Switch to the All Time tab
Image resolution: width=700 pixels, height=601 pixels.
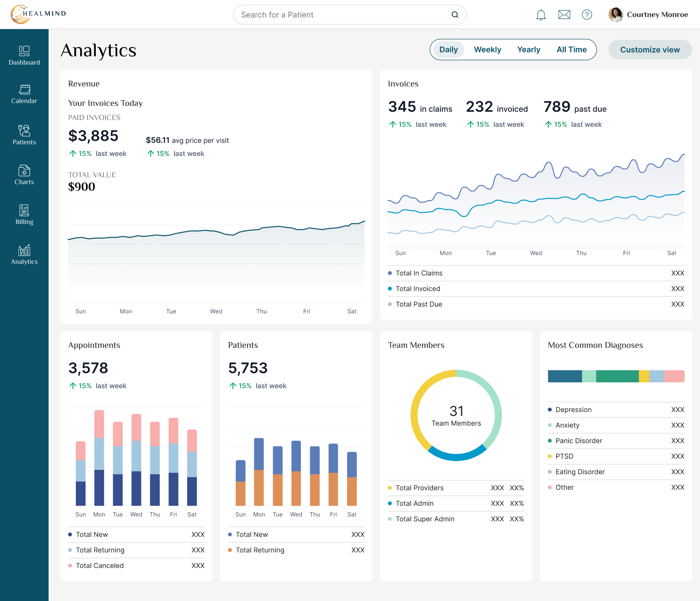click(x=572, y=50)
